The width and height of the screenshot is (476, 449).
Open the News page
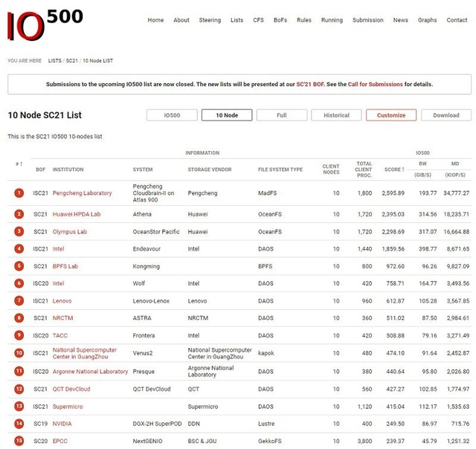point(400,20)
